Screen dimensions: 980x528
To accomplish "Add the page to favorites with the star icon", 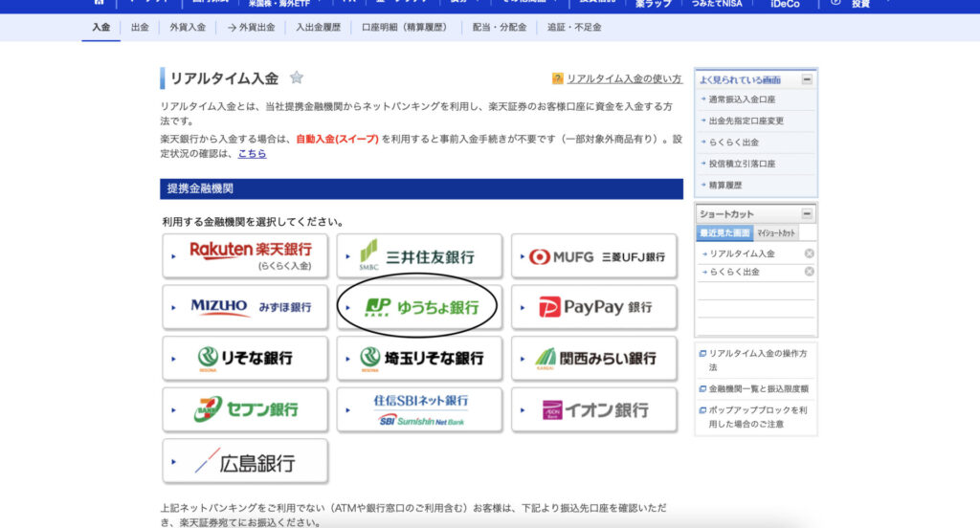I will [x=297, y=77].
